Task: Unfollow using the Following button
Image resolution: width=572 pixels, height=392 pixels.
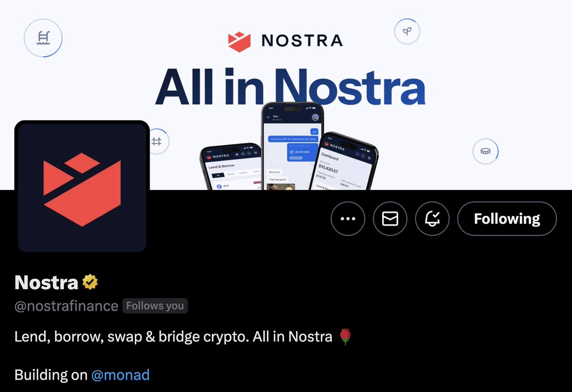Action: pos(507,219)
